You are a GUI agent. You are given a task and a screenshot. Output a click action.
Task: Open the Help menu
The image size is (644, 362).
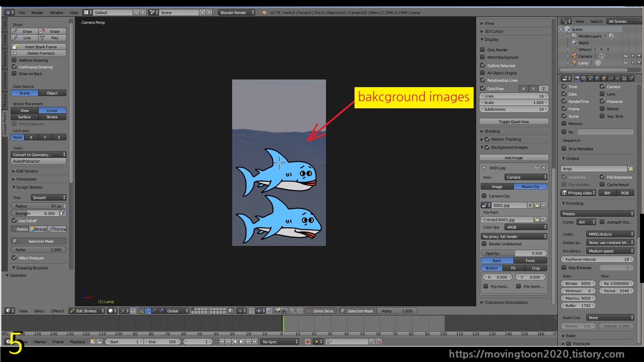74,12
